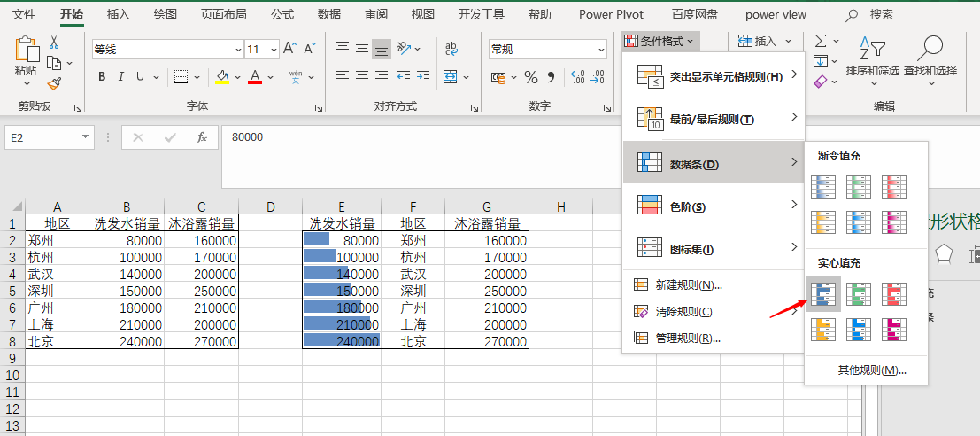The width and height of the screenshot is (980, 436).
Task: Click 新建规则 menu entry
Action: click(714, 285)
